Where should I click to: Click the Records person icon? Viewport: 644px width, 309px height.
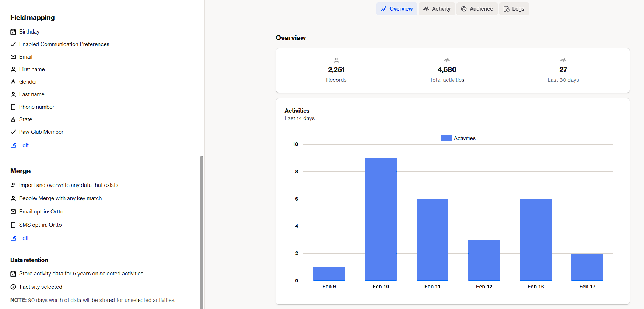[x=336, y=60]
